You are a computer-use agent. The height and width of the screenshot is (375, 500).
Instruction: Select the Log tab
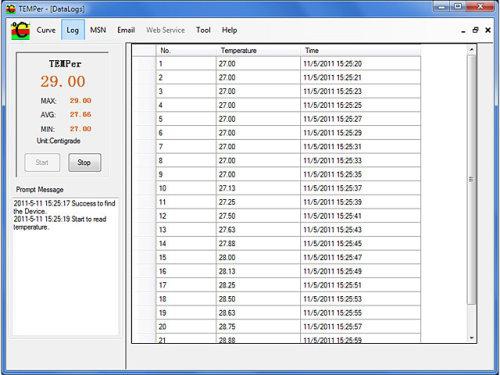click(73, 30)
